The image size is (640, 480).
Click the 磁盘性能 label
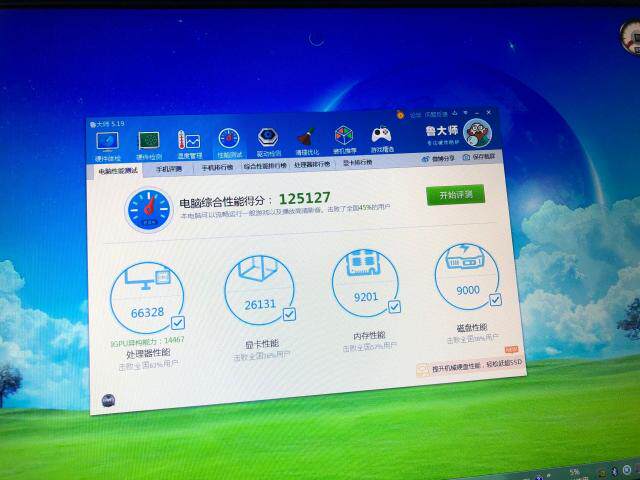(x=471, y=328)
